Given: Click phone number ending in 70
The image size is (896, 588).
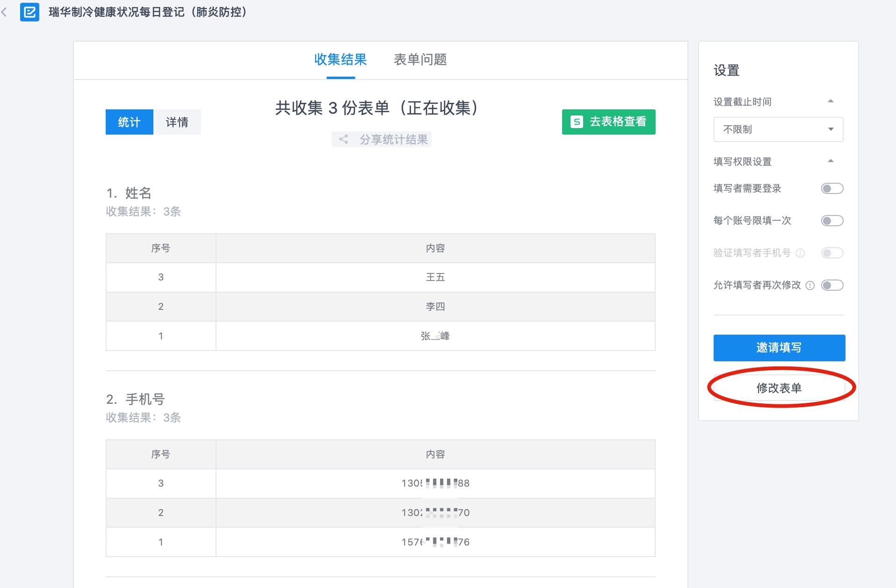Looking at the screenshot, I should pos(435,513).
